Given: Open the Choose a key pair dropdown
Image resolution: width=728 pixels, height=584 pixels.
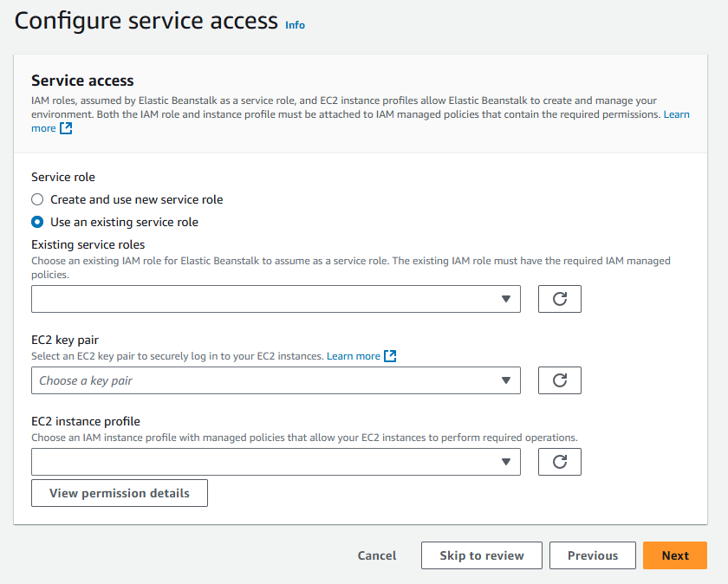Looking at the screenshot, I should click(276, 380).
